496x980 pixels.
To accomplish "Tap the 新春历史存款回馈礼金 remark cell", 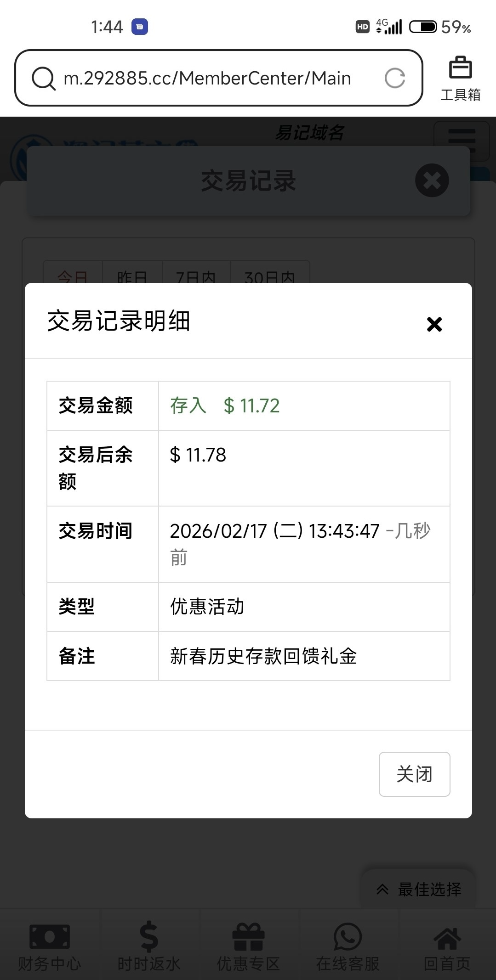I will point(263,656).
